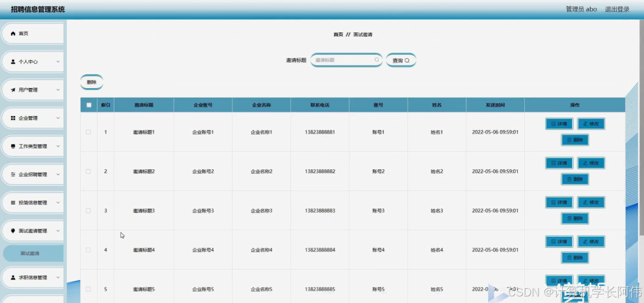
Task: Open the 用户管理 sidebar menu
Action: pos(32,90)
